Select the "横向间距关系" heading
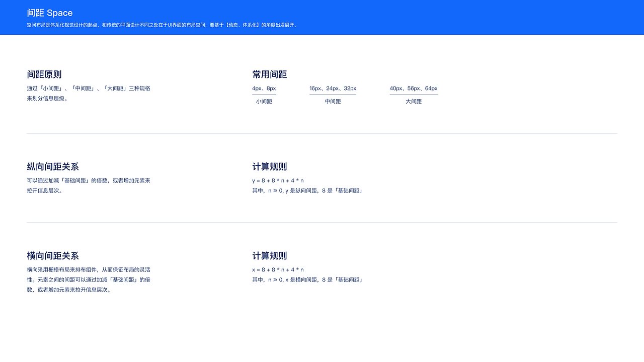644x362 pixels. pyautogui.click(x=53, y=256)
